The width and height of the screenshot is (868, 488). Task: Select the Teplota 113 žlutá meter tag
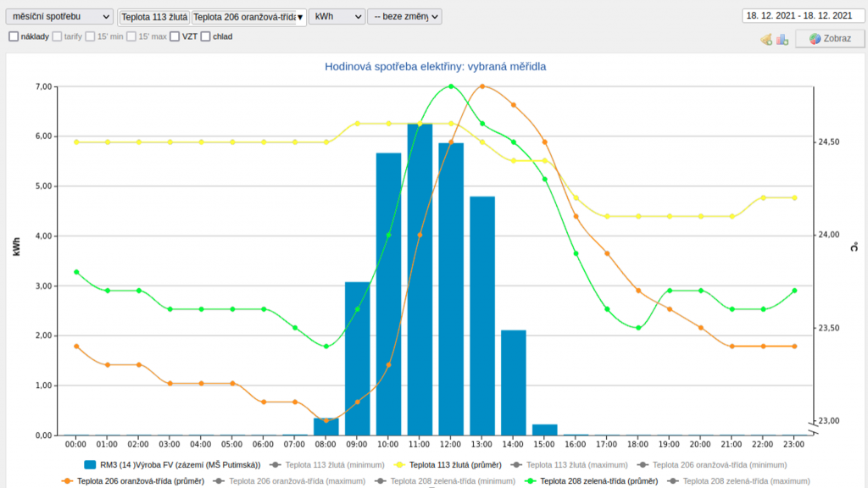click(154, 17)
